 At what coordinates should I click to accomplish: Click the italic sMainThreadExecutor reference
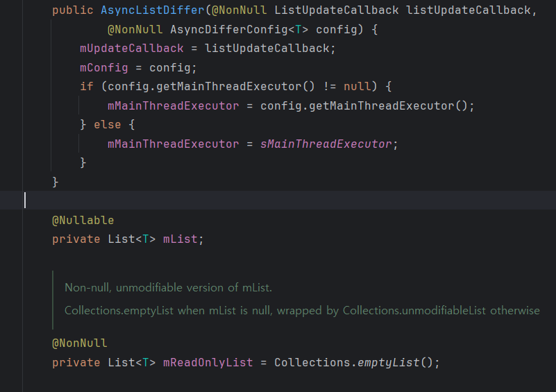coord(326,144)
